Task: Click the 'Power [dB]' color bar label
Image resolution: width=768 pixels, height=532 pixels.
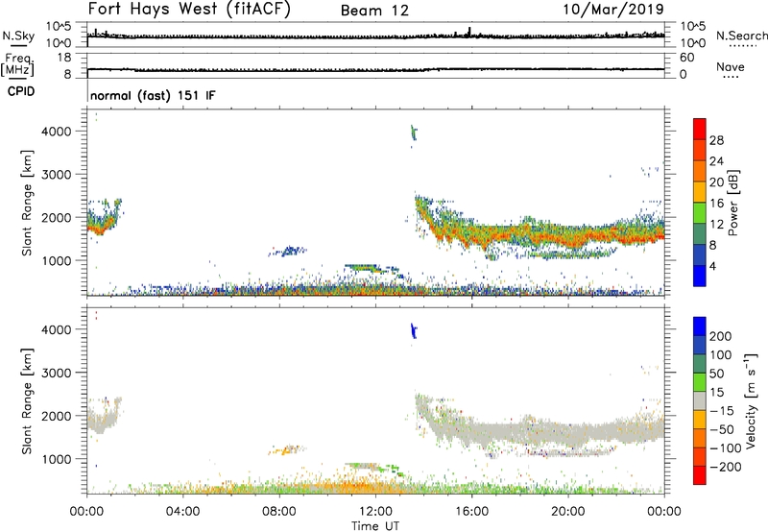Action: tap(732, 203)
